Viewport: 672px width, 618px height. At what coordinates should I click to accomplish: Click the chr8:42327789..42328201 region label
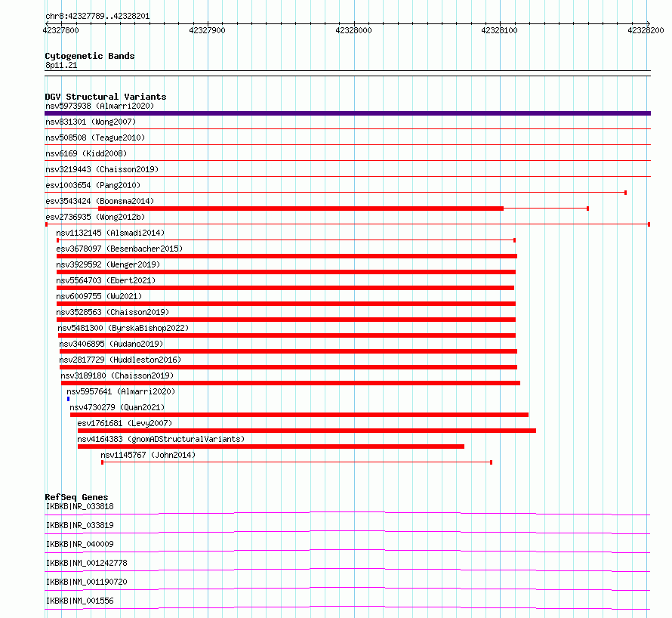(x=97, y=17)
